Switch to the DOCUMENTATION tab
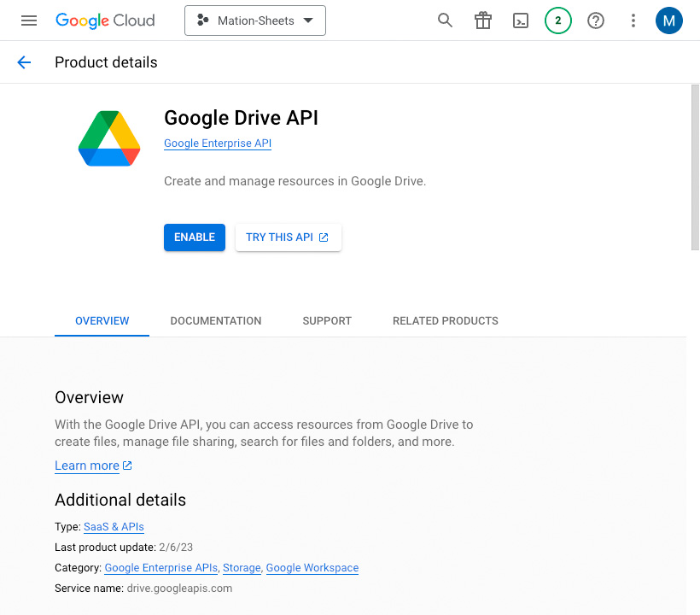The width and height of the screenshot is (700, 615). click(x=216, y=320)
